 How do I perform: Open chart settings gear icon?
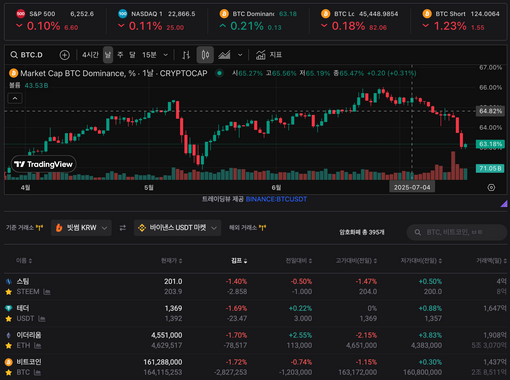pos(491,188)
